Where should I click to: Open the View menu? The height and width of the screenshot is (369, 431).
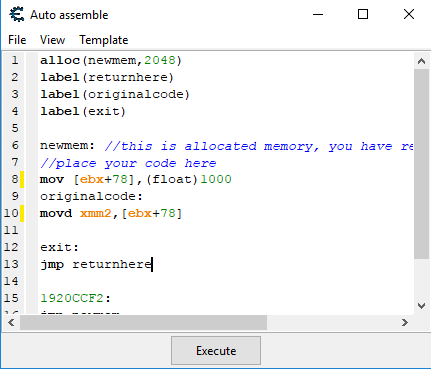(x=52, y=40)
